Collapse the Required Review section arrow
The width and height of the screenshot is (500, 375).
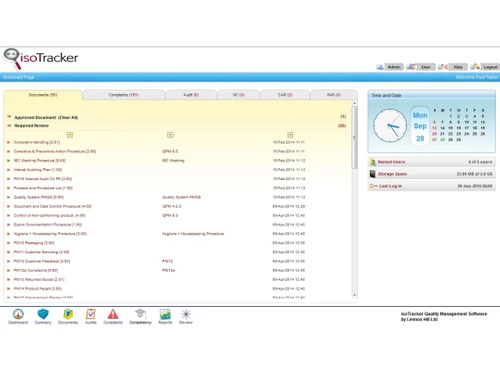click(x=9, y=126)
